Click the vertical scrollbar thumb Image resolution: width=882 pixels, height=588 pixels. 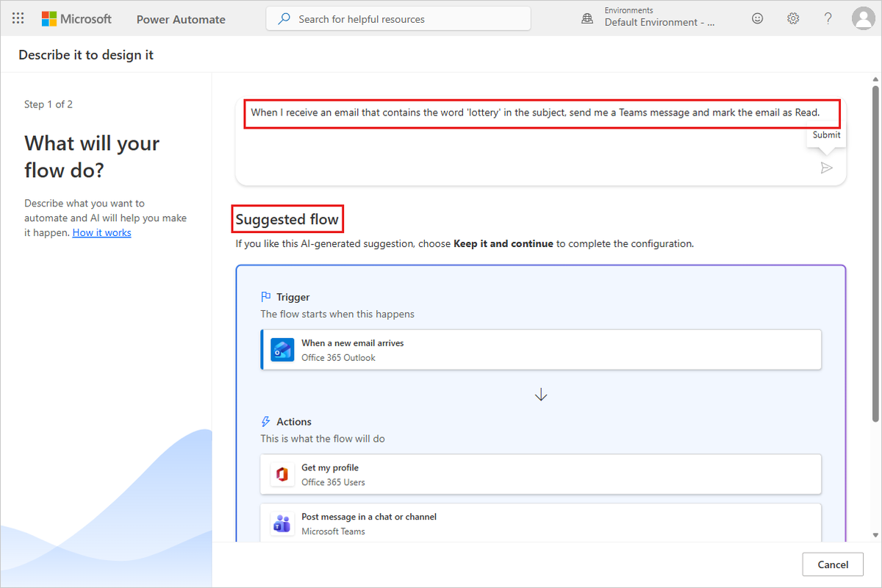click(x=875, y=254)
